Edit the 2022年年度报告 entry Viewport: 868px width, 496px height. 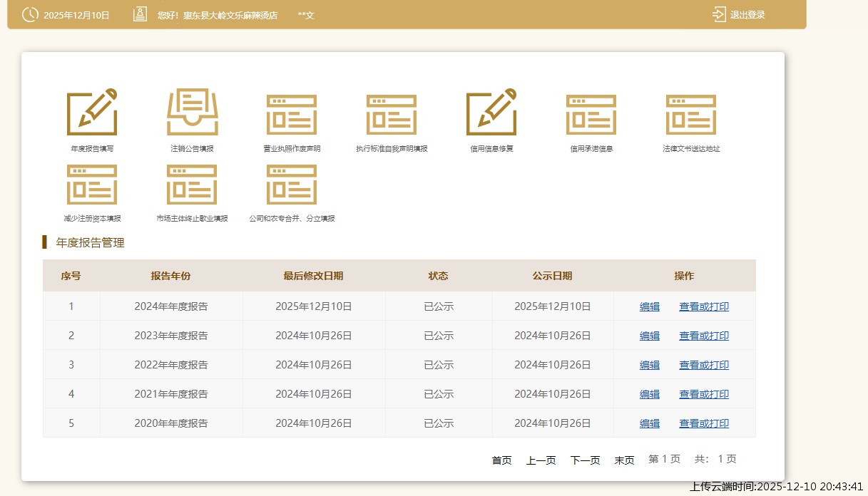coord(650,365)
